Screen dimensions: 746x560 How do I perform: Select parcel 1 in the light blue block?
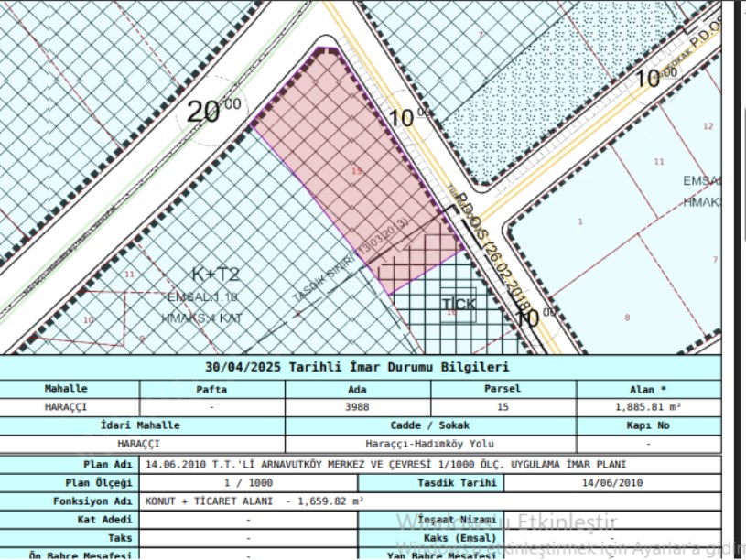point(579,221)
